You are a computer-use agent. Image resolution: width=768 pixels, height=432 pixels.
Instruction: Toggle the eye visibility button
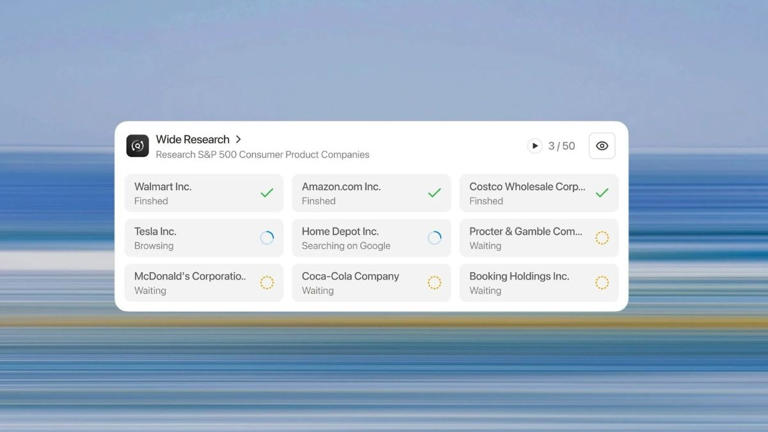point(602,146)
